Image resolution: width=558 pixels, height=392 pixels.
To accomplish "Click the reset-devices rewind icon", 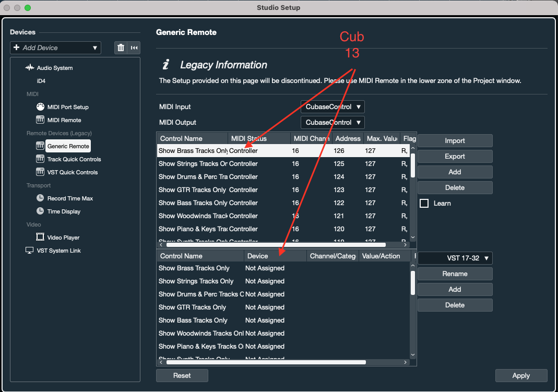I will coord(134,47).
